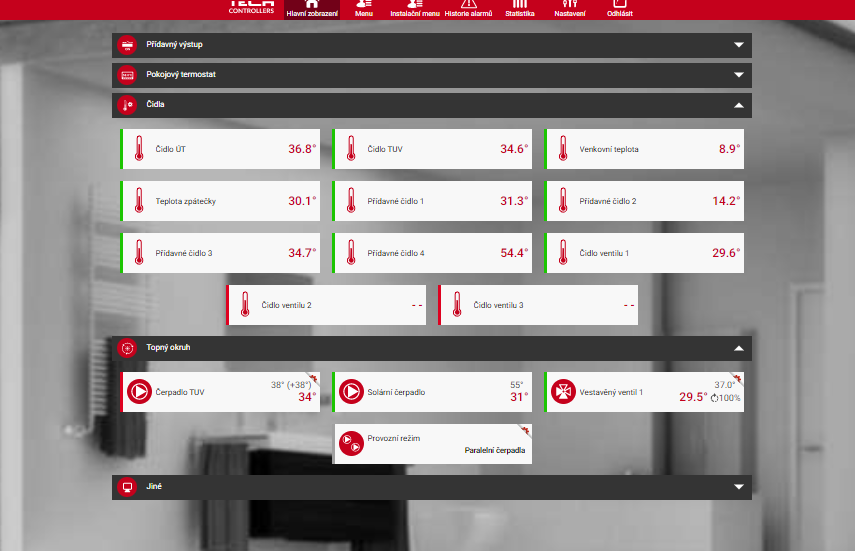Viewport: 855px width, 551px height.
Task: Open the Statistika page
Action: click(x=520, y=9)
